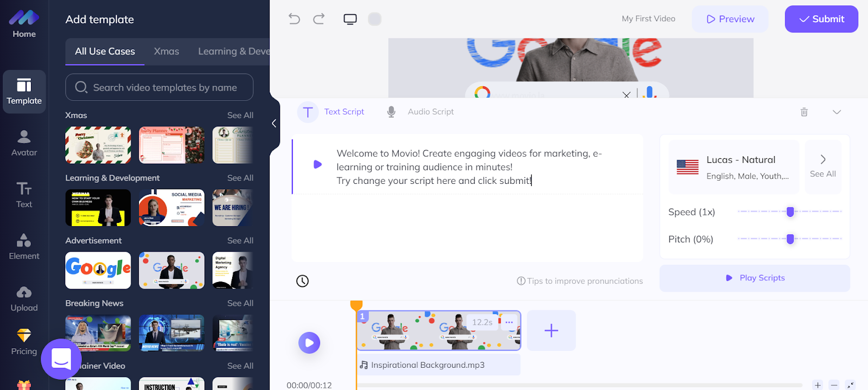The height and width of the screenshot is (390, 868).
Task: Select the Text Script tab
Action: pos(331,112)
